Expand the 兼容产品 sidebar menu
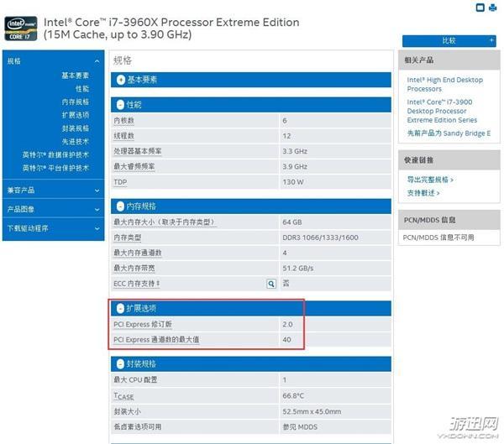 [54, 191]
